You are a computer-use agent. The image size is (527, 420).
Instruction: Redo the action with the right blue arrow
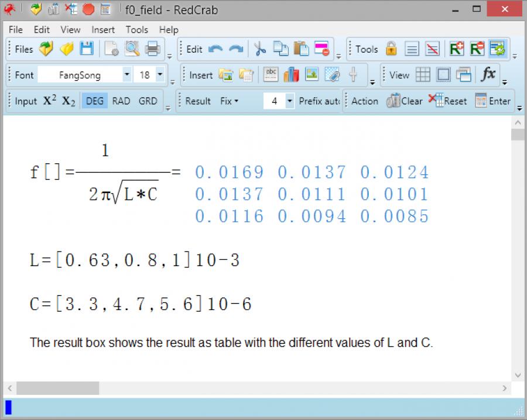[235, 49]
